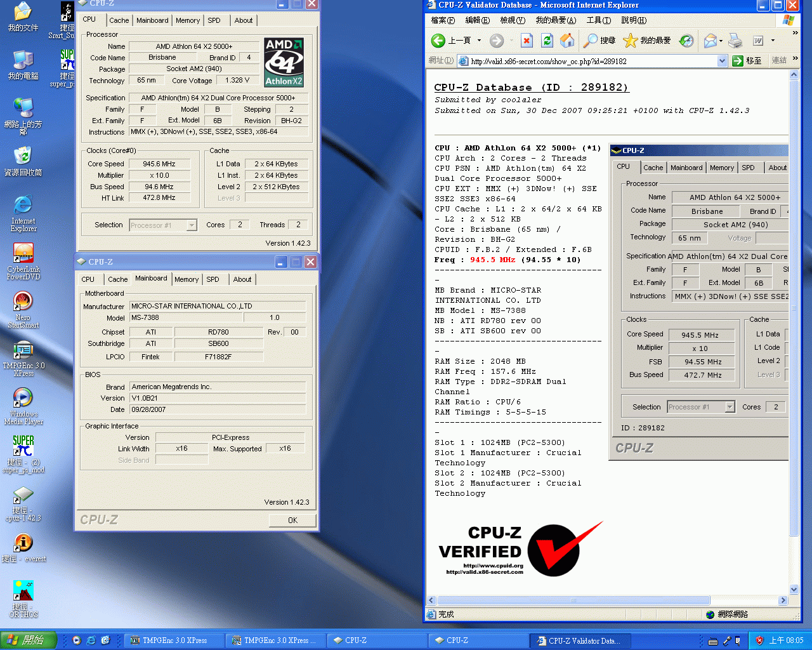
Task: Click the IE Search magnifier icon
Action: (x=591, y=41)
